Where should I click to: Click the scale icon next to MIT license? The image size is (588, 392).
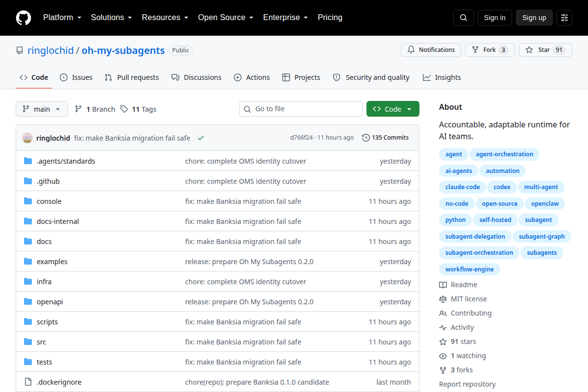[x=443, y=299]
